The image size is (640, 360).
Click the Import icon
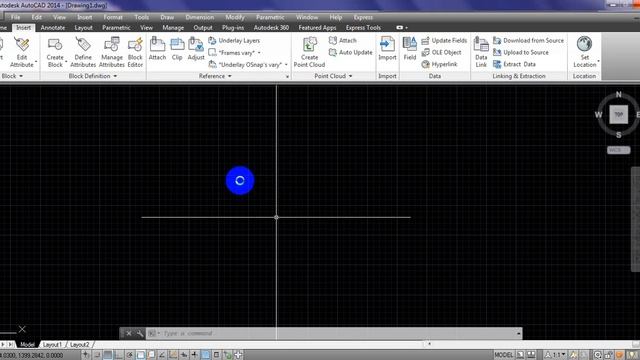pyautogui.click(x=387, y=44)
